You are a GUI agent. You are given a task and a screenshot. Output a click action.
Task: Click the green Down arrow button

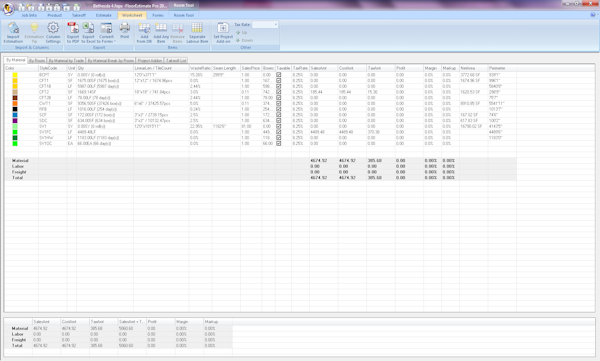pyautogui.click(x=238, y=40)
